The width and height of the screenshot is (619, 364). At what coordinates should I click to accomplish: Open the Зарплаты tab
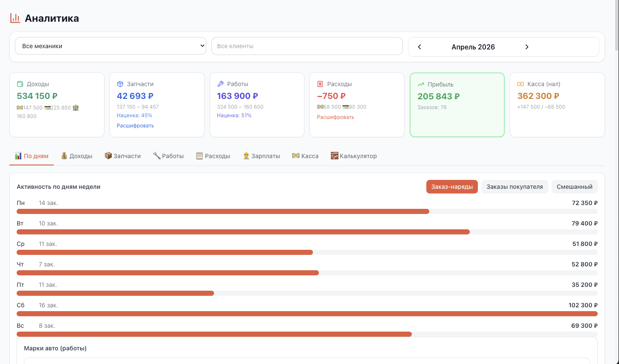tap(261, 156)
